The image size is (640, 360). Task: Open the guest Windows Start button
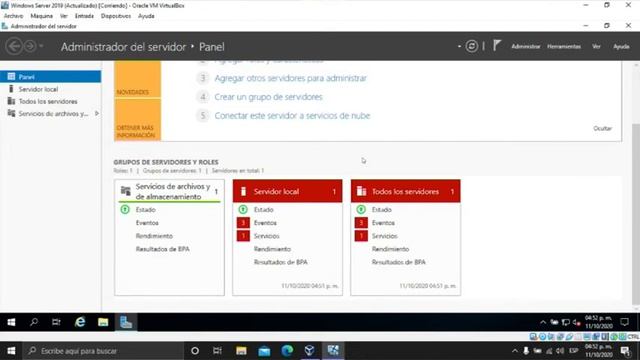(x=11, y=322)
